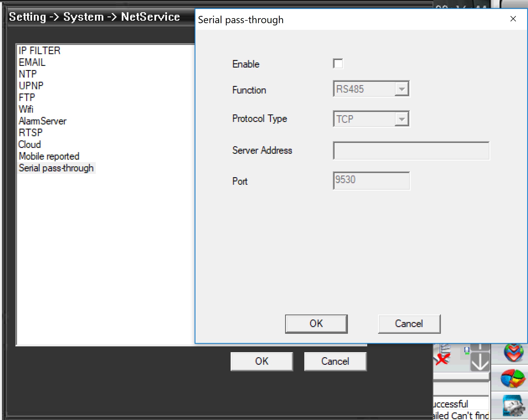This screenshot has width=528, height=420.
Task: Click the gray down arrow icon
Action: pos(480,362)
